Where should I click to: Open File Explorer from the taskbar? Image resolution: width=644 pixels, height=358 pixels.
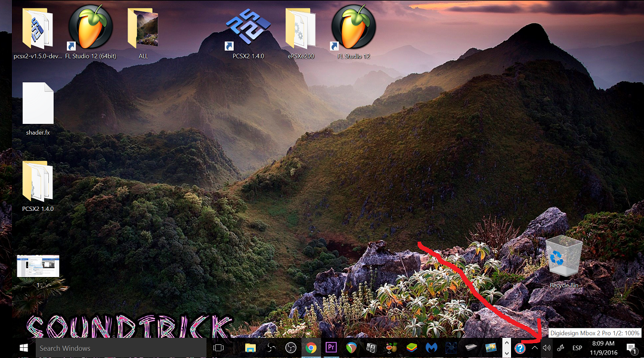pos(250,348)
